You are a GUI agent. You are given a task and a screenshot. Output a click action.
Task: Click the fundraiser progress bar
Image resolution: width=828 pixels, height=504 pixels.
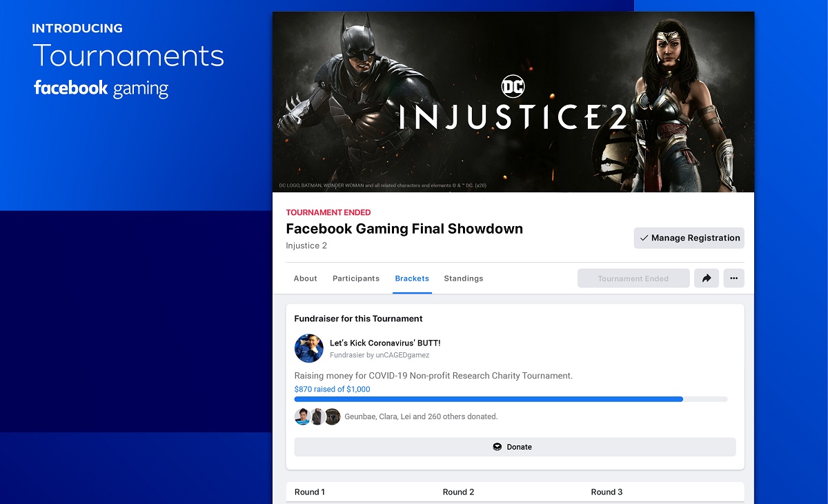coord(511,399)
